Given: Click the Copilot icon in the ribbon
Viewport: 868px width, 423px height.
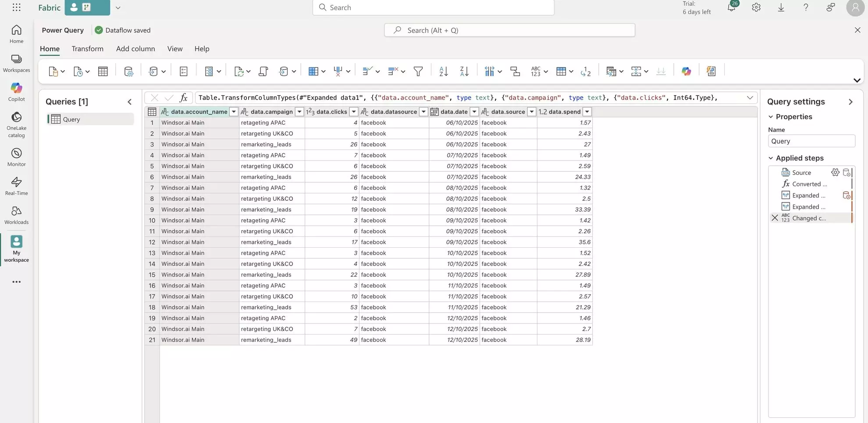Looking at the screenshot, I should [686, 71].
